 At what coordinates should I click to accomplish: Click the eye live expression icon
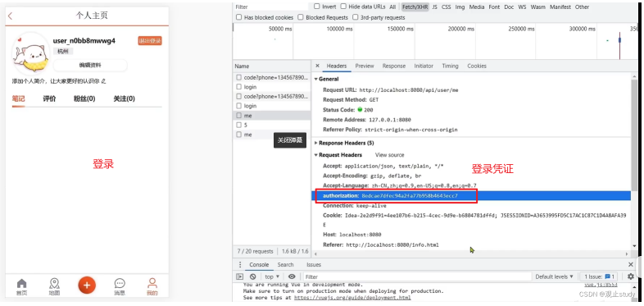tap(292, 276)
